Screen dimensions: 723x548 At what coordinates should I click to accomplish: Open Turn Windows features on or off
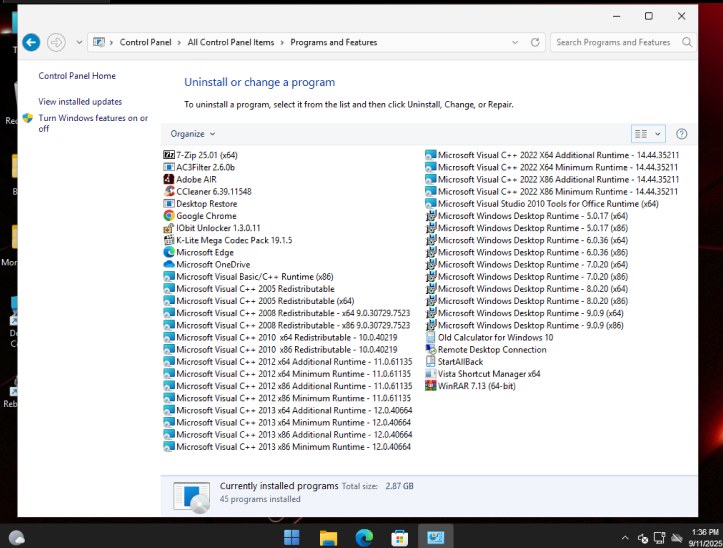[x=93, y=123]
